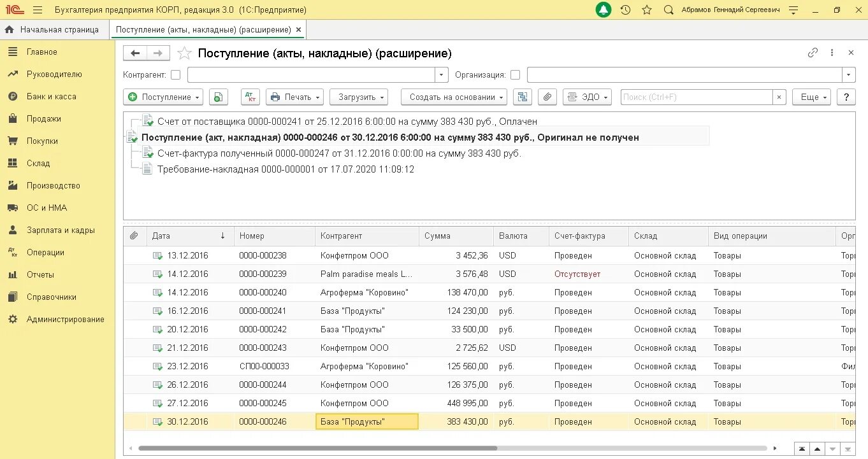Open the ЭДО dropdown menu

pos(588,97)
